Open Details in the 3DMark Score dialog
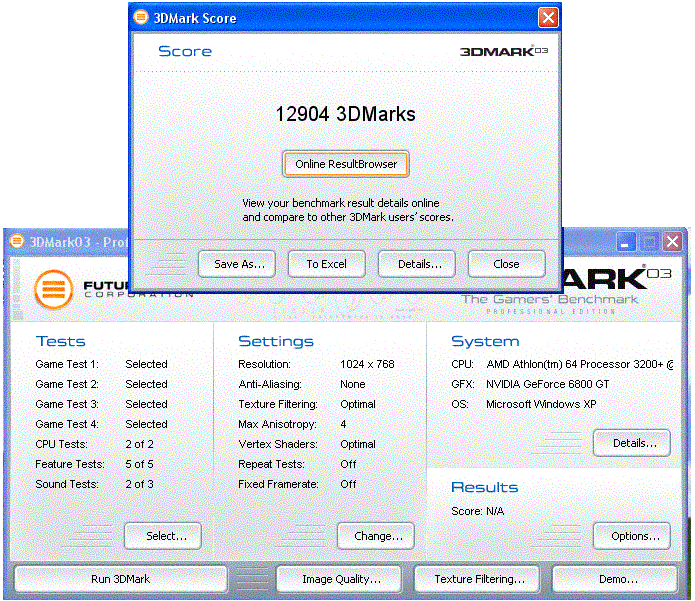 417,264
